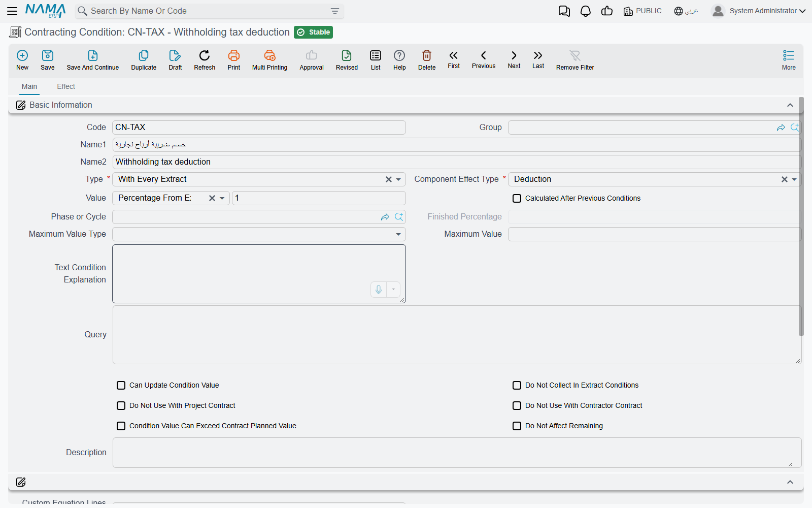Go to the First record
The width and height of the screenshot is (812, 508).
[454, 55]
